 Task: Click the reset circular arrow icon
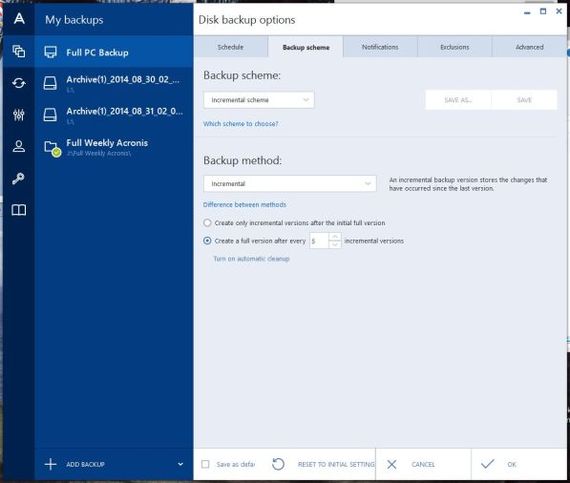click(x=278, y=464)
